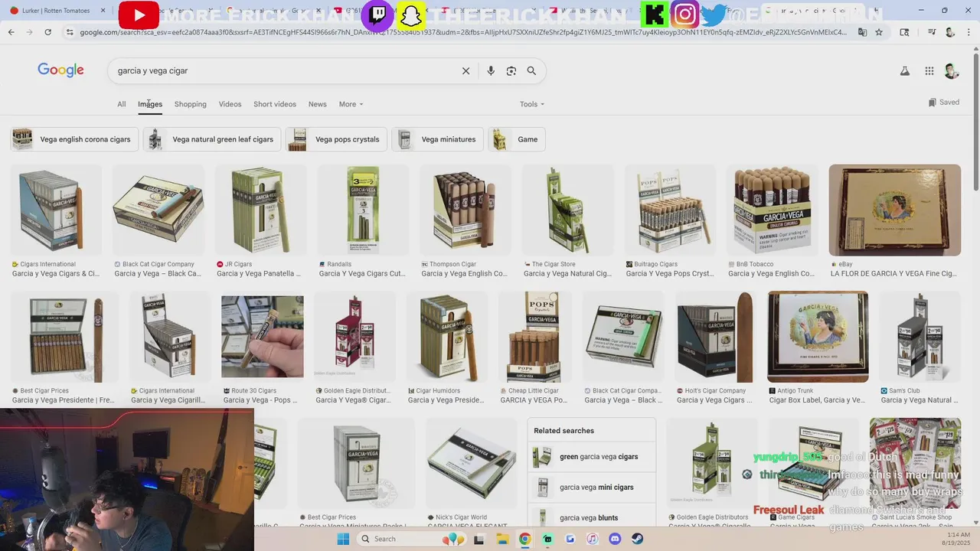This screenshot has height=551, width=980.
Task: Select the Images tab
Action: point(150,104)
